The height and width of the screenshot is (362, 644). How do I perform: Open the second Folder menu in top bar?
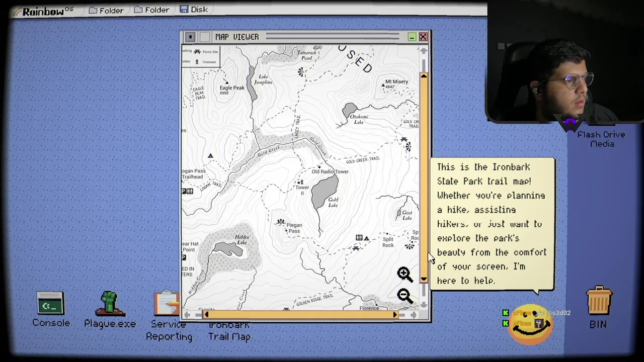tap(151, 10)
